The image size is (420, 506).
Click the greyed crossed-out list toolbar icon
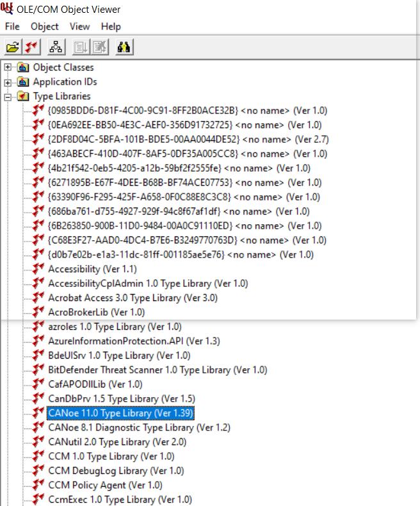(x=99, y=47)
